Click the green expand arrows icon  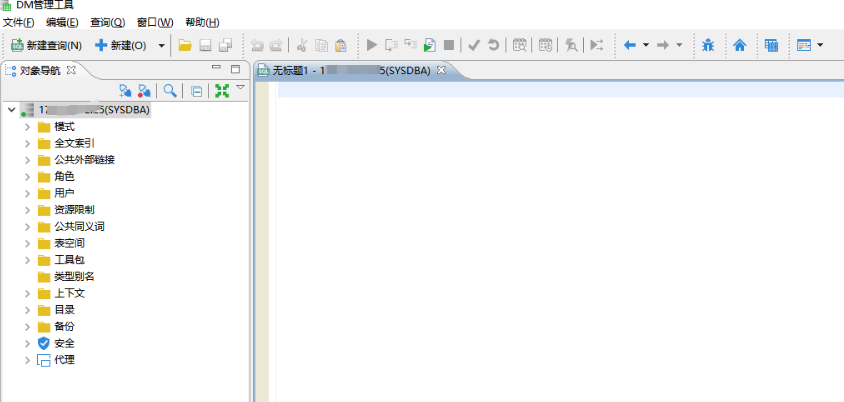coord(222,90)
